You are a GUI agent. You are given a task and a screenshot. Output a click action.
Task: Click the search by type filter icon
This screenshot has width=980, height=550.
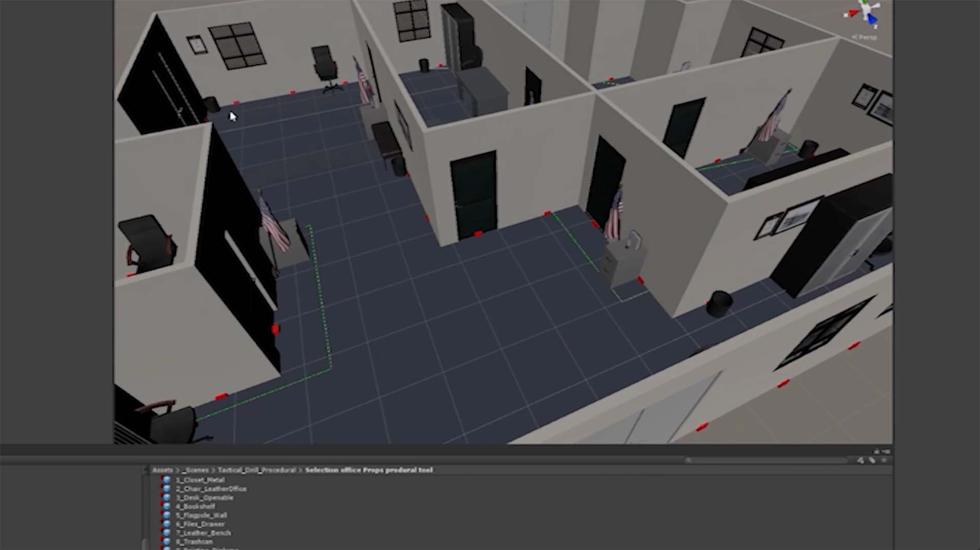[x=860, y=460]
